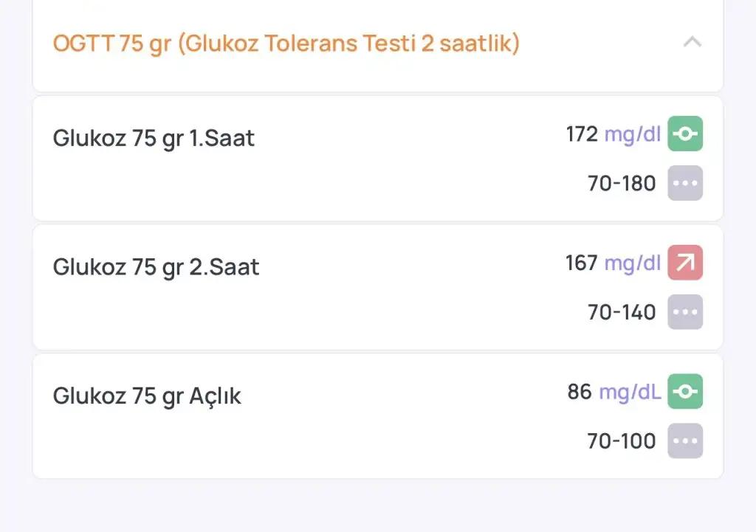The width and height of the screenshot is (756, 532).
Task: Tap the mg/dL unit next to 86
Action: [x=630, y=392]
